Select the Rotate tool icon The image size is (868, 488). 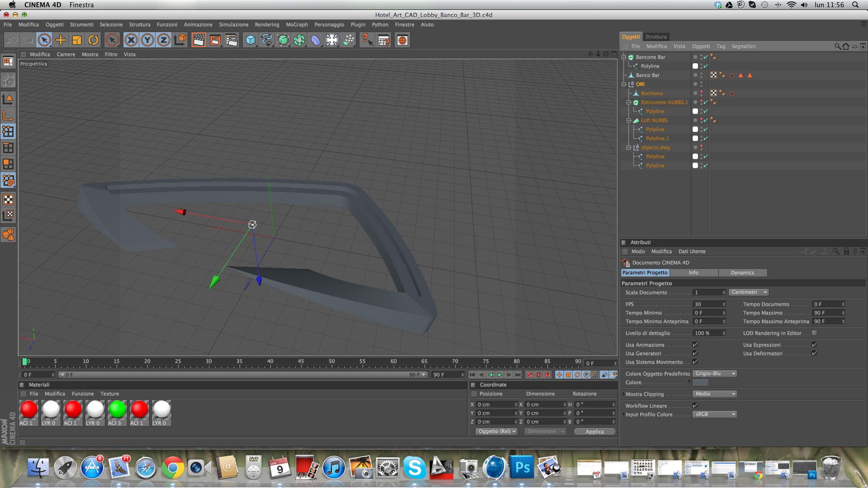pos(93,40)
